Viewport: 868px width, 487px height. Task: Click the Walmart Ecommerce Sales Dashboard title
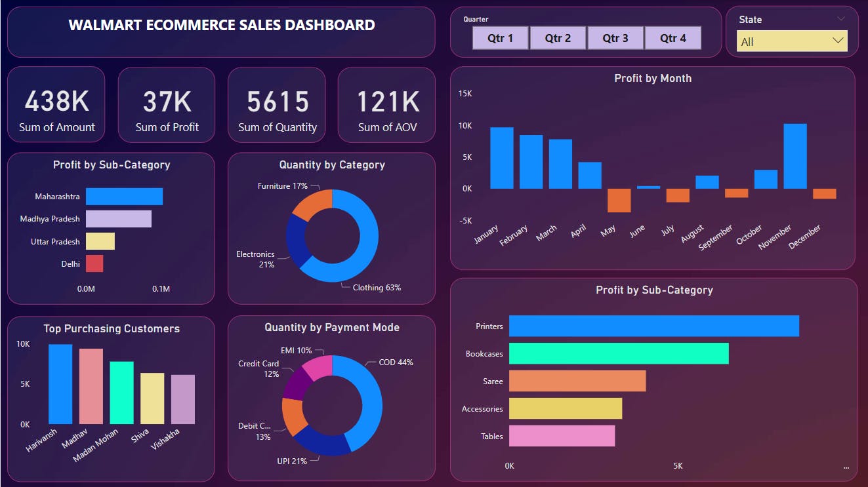point(222,25)
